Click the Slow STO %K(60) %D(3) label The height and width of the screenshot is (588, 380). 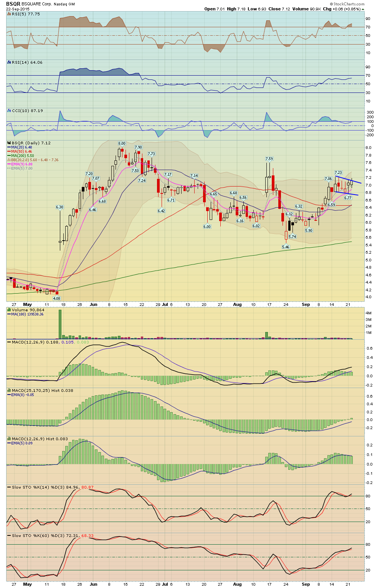39,535
